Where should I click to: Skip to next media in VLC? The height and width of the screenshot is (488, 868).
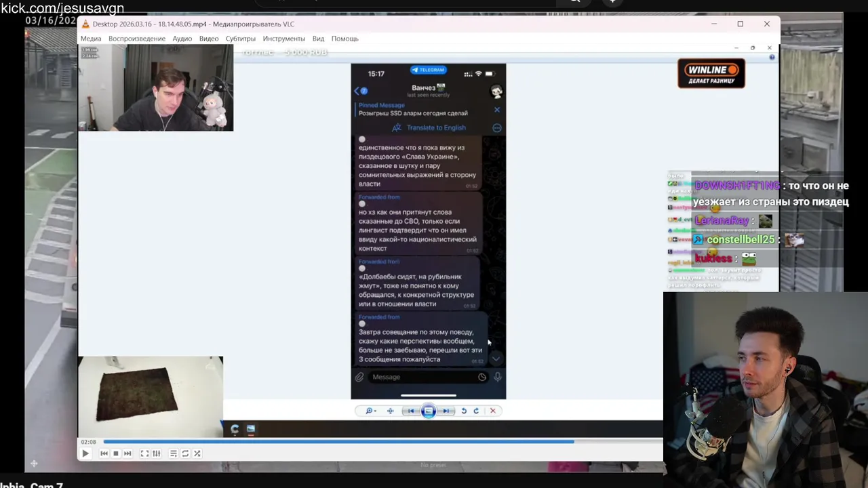point(127,453)
